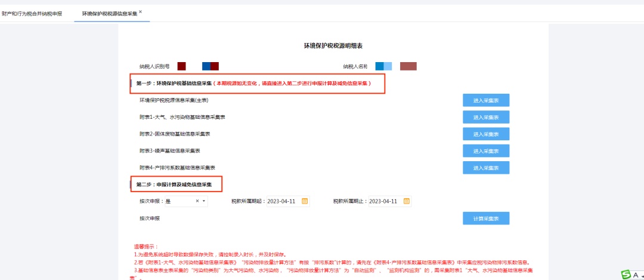
Task: Click the 附表4-产排污系数基础信息采集表 text
Action: (x=178, y=168)
